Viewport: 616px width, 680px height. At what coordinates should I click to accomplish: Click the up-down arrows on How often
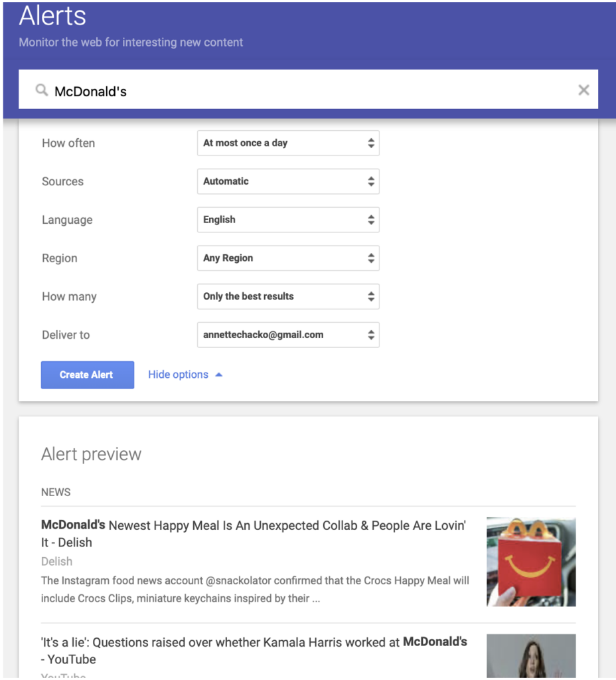(370, 143)
